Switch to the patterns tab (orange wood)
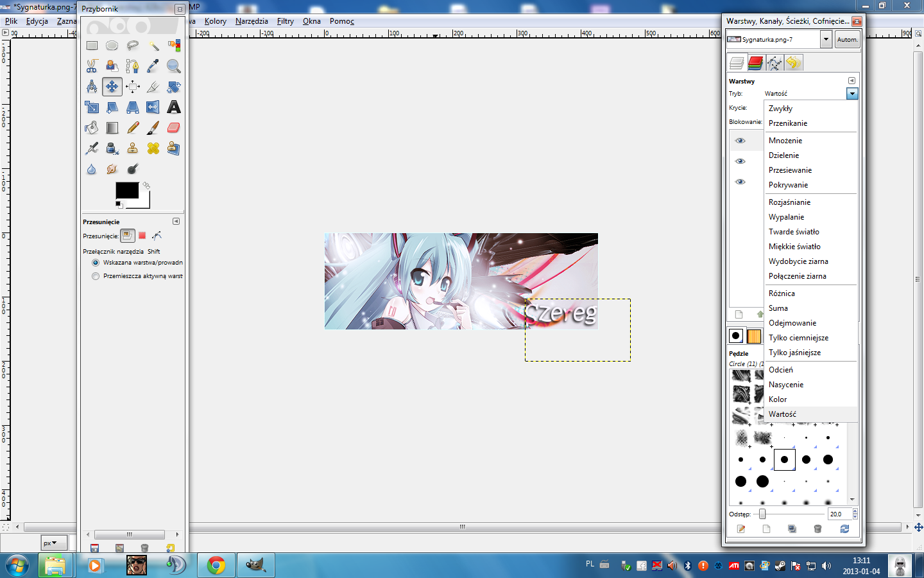This screenshot has height=578, width=924. 754,336
